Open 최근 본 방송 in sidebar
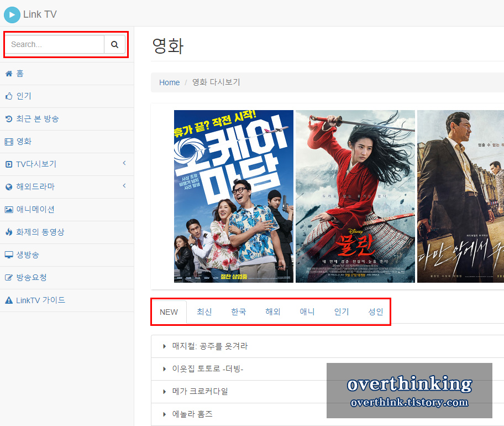This screenshot has width=504, height=426. (x=37, y=119)
